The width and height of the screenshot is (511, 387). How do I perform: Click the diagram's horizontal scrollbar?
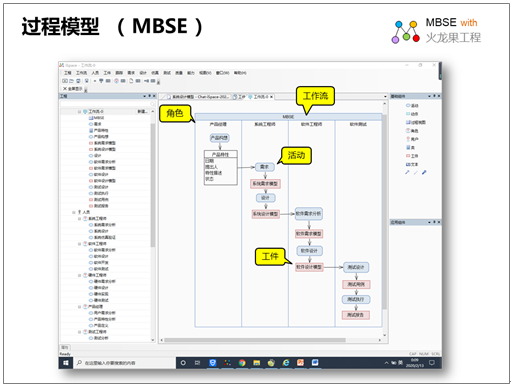[x=255, y=340]
